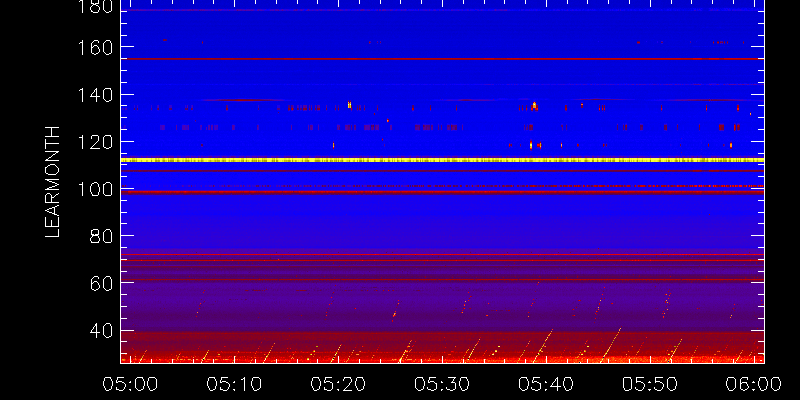
Task: Click the 05:50 time axis label
Action: 650,384
